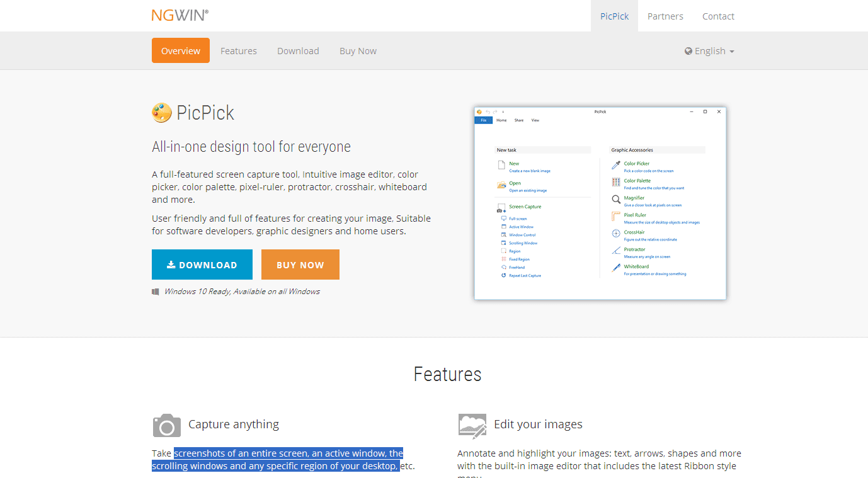Click Home in the PicPick window ribbon
The image size is (868, 478).
[x=501, y=120]
